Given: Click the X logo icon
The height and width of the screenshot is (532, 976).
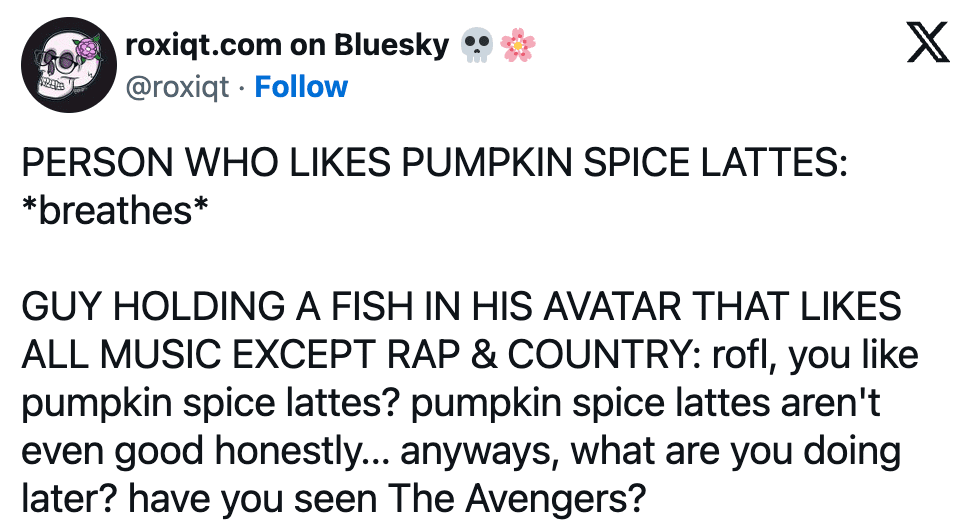Looking at the screenshot, I should 927,43.
